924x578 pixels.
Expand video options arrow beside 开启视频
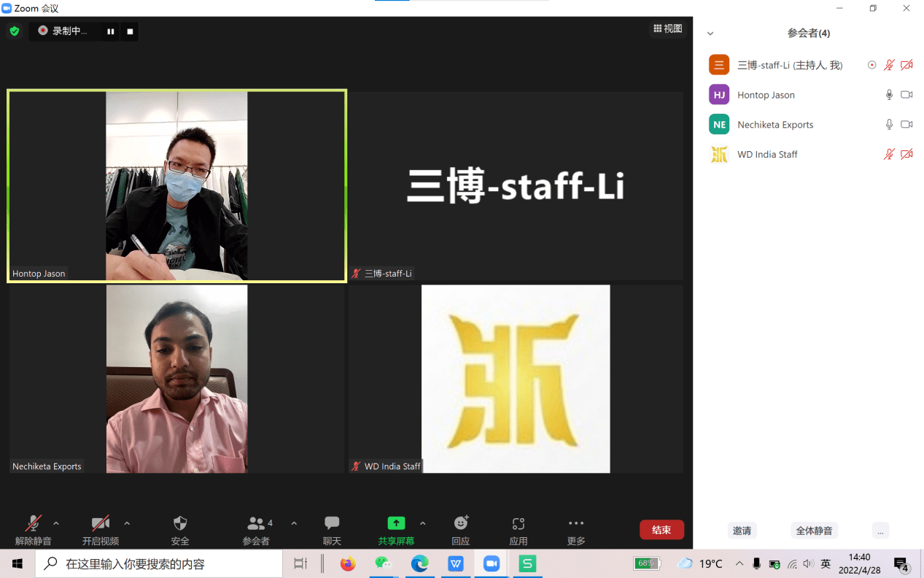[127, 523]
